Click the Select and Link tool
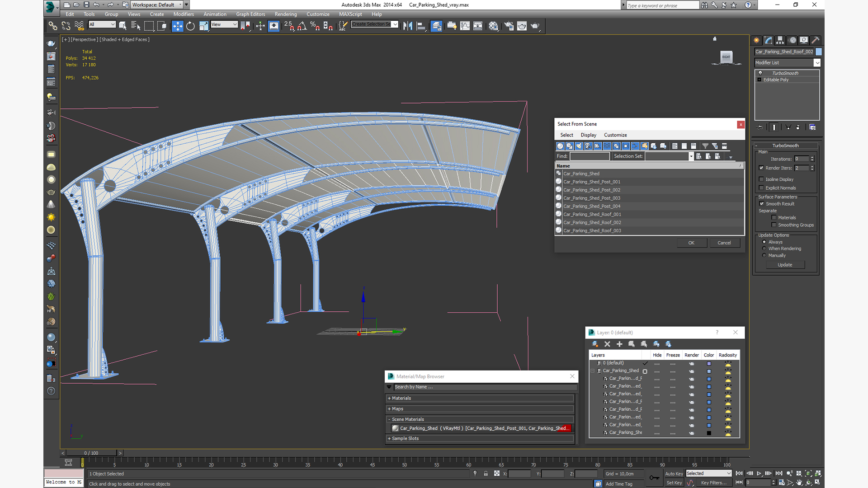This screenshot has width=868, height=488. pos(53,26)
